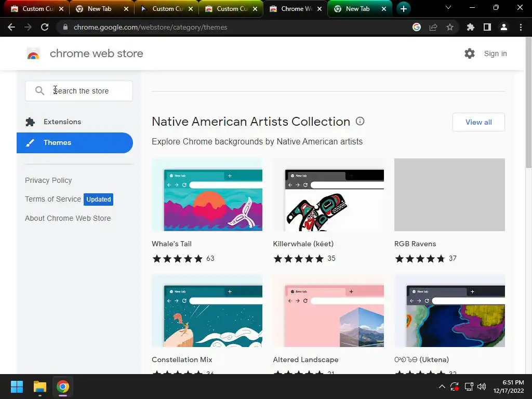
Task: Focus the Search the store field
Action: (x=79, y=91)
